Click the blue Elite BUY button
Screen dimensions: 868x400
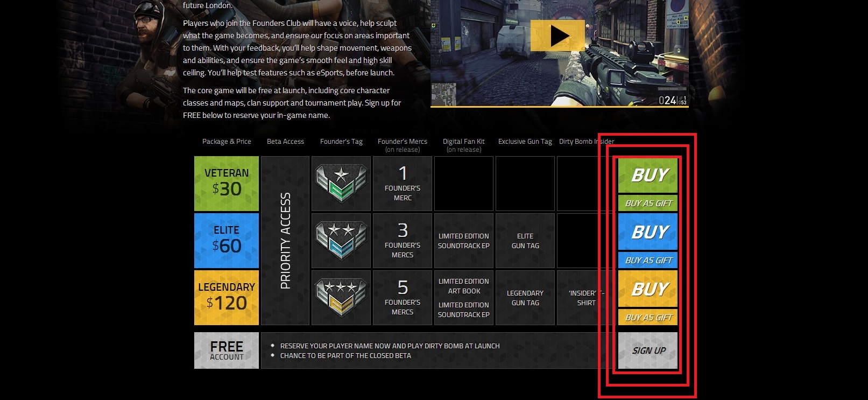pos(648,232)
